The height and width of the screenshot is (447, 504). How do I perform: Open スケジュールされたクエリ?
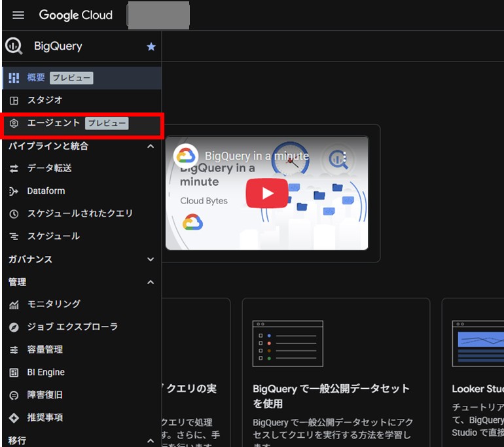[x=82, y=213]
